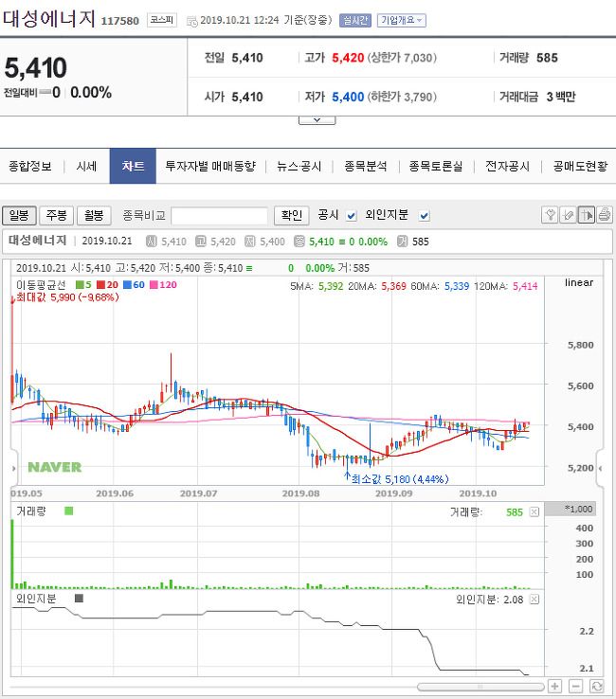Click the 종가 icon in chart header
This screenshot has height=699, width=616.
pyautogui.click(x=299, y=242)
